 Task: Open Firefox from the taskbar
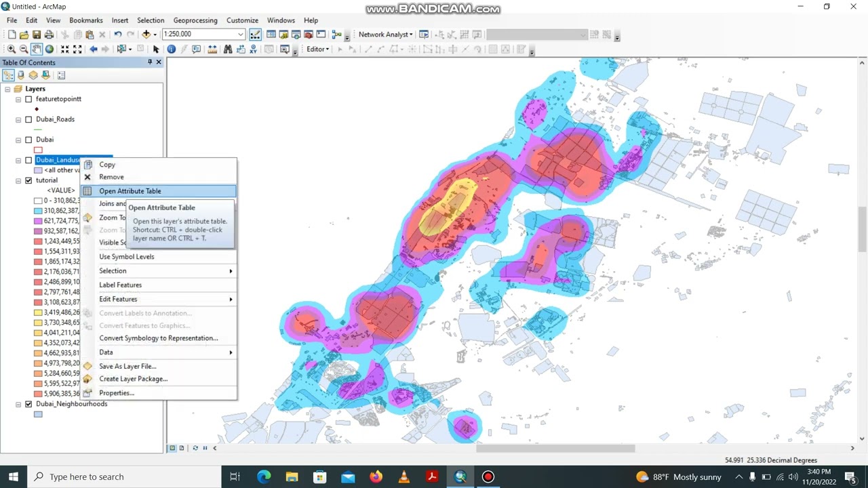point(376,476)
